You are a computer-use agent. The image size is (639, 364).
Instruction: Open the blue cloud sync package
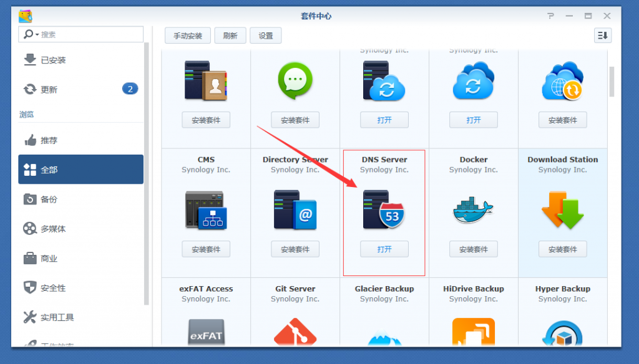click(x=474, y=120)
